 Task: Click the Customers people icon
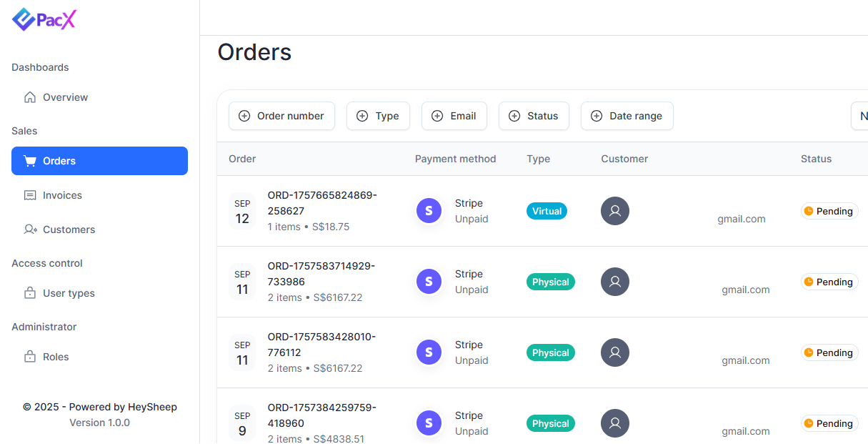point(30,230)
